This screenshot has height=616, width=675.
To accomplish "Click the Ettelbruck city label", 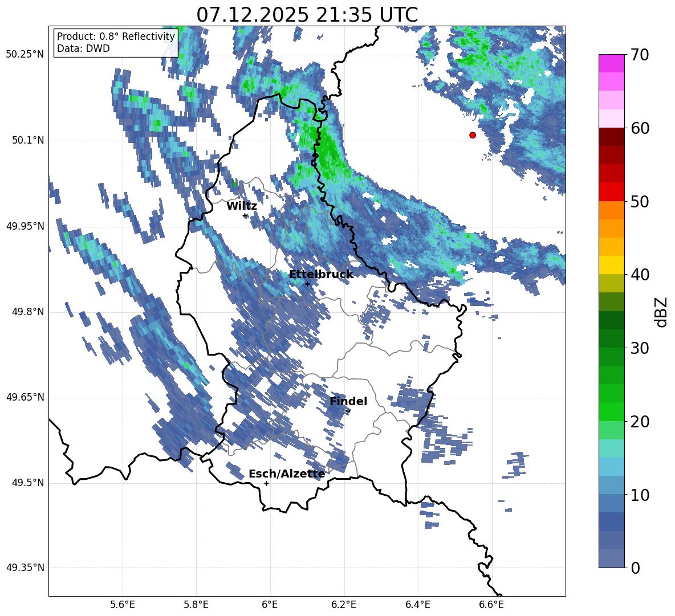I will tap(321, 275).
